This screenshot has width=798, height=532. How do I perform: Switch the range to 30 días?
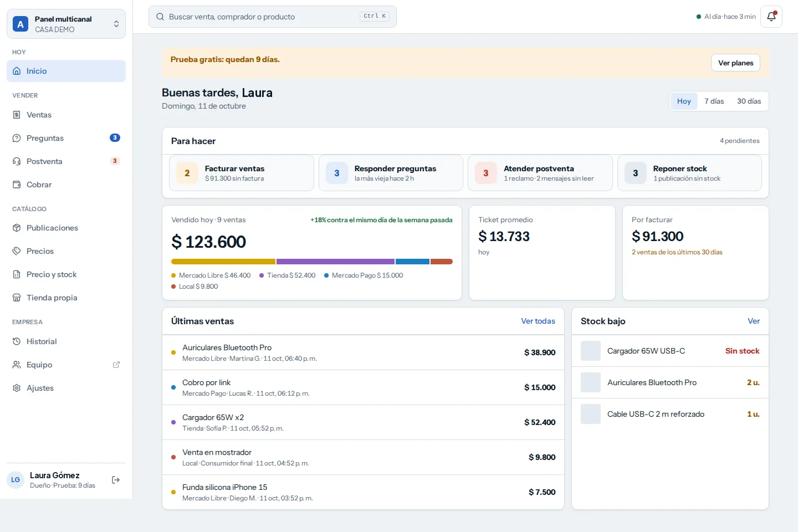click(x=749, y=101)
